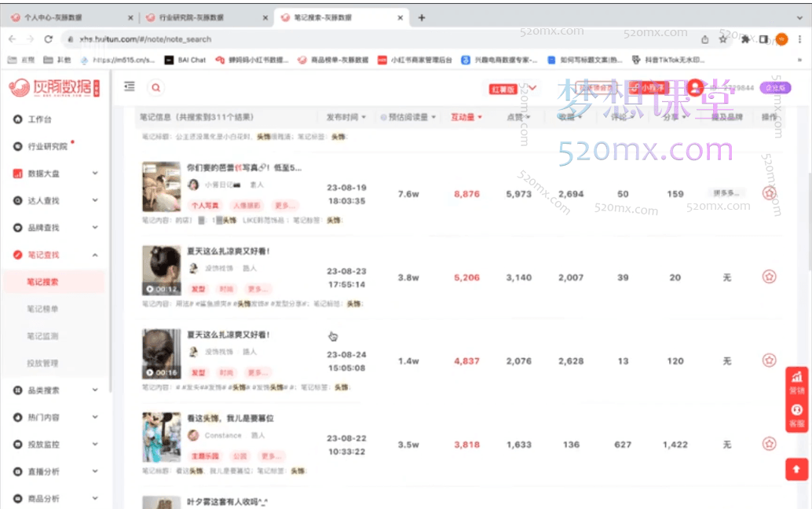Click the 个人写真 tag on first note

tap(205, 205)
